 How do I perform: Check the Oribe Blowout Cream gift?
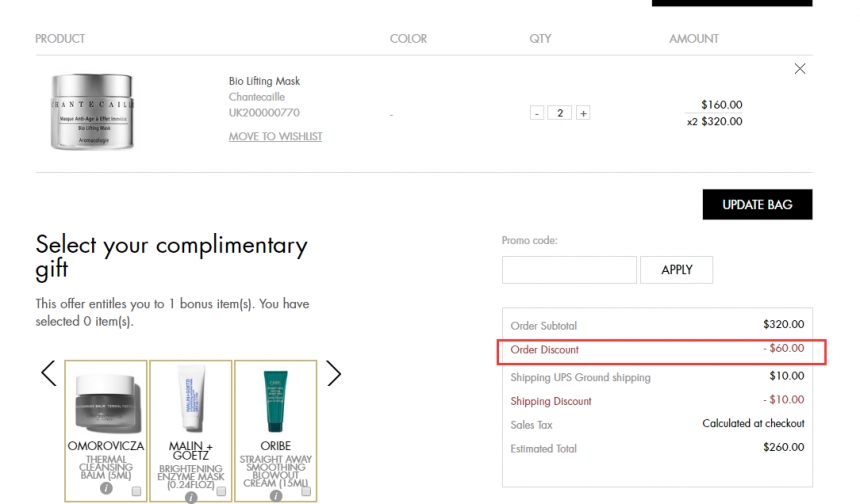point(305,491)
